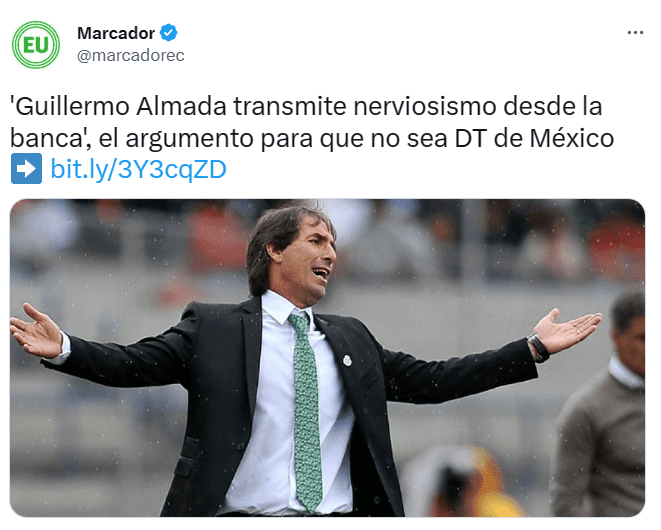The width and height of the screenshot is (661, 530).
Task: Click the lapel pin on the black jacket
Action: 347,361
